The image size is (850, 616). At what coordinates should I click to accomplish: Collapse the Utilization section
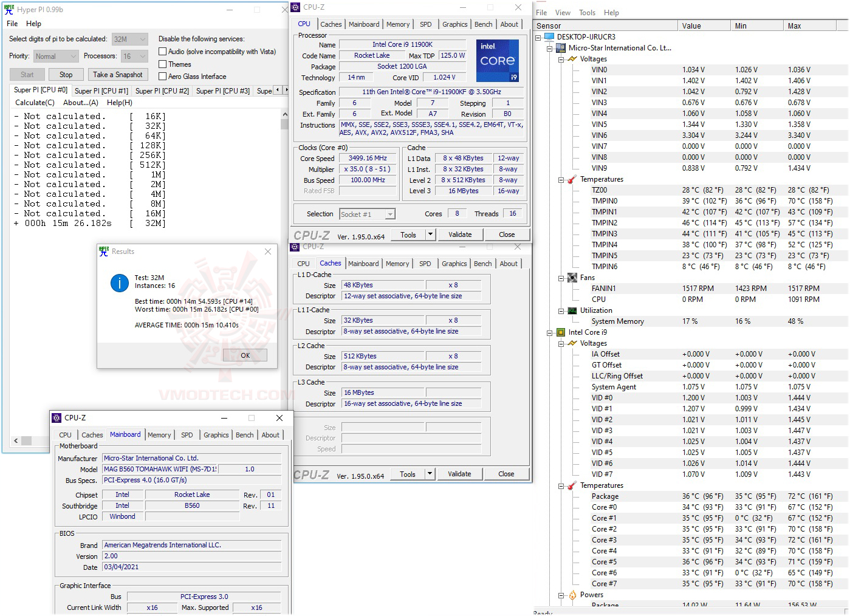click(561, 310)
